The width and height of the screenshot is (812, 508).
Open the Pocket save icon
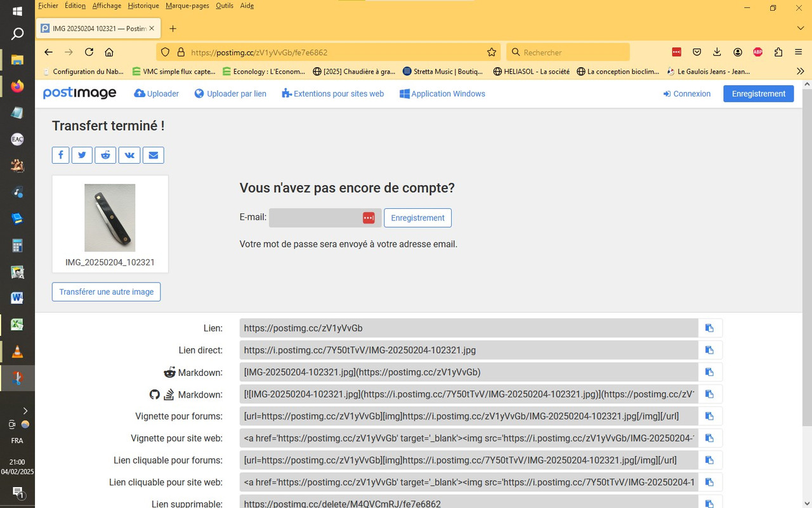(697, 52)
